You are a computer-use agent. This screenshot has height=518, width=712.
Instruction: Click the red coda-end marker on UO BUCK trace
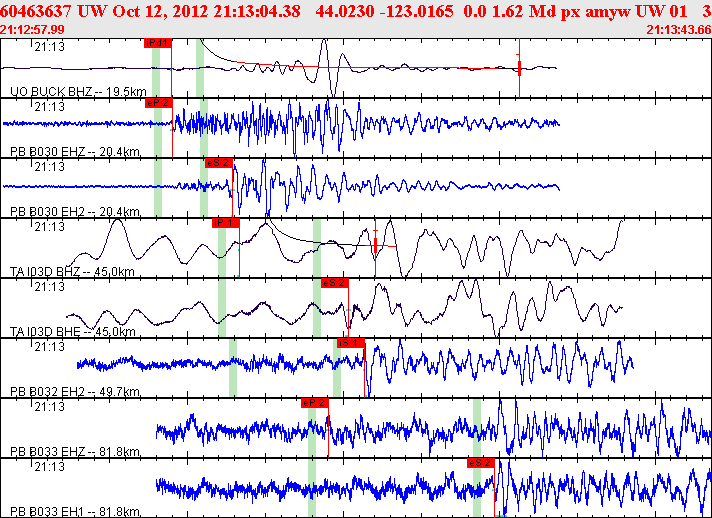tap(519, 68)
